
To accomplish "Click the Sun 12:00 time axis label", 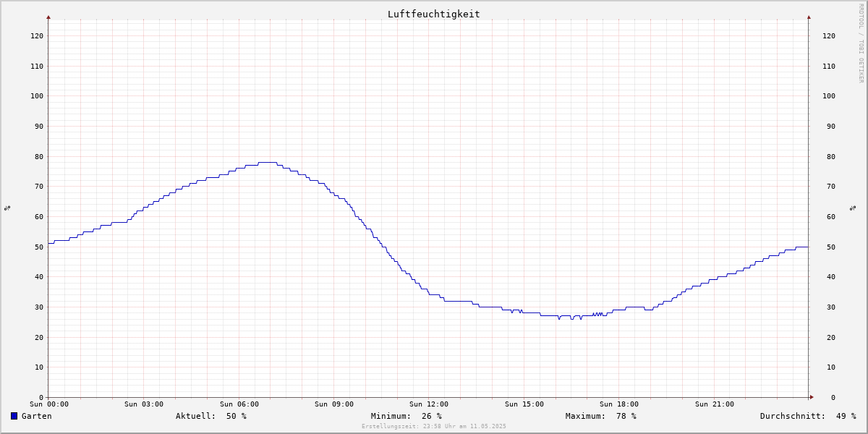I will (429, 404).
